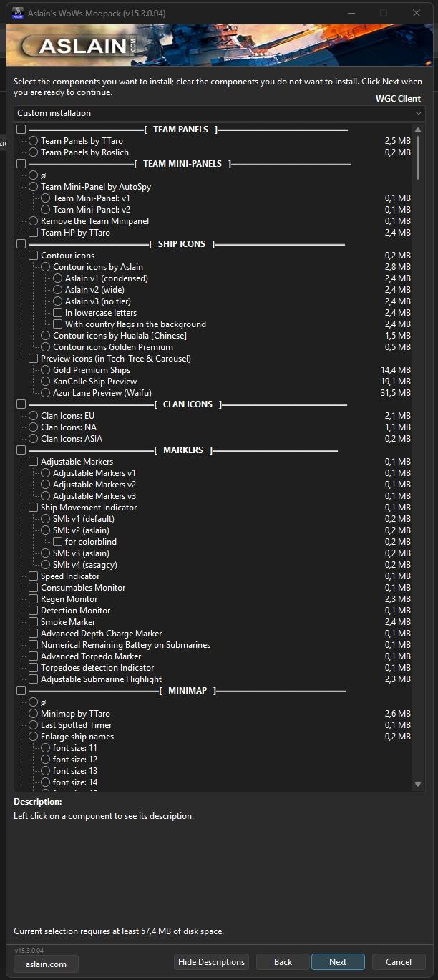Viewport: 438px width, 980px height.
Task: Enable In lowercase letters checkbox
Action: (57, 313)
